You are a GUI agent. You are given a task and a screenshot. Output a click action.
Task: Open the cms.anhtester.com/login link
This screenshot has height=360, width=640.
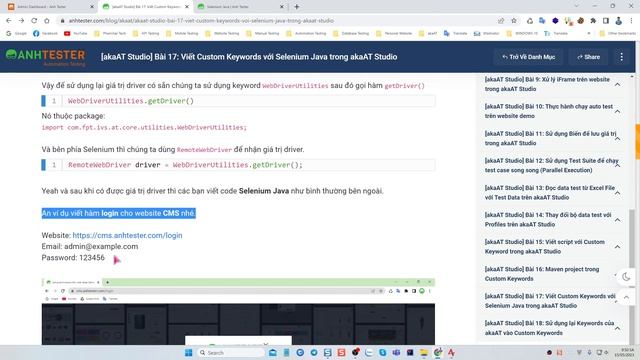127,236
